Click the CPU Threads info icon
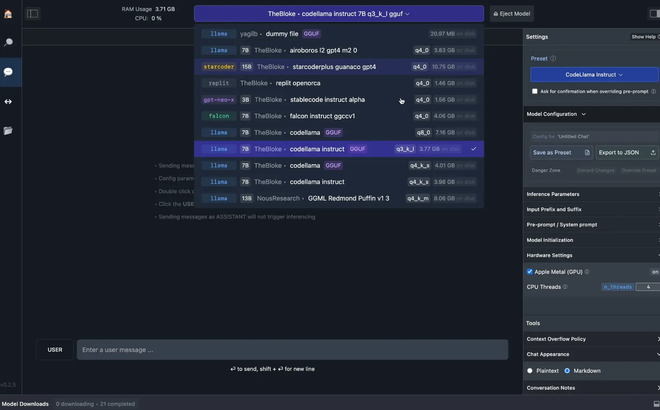 click(565, 287)
